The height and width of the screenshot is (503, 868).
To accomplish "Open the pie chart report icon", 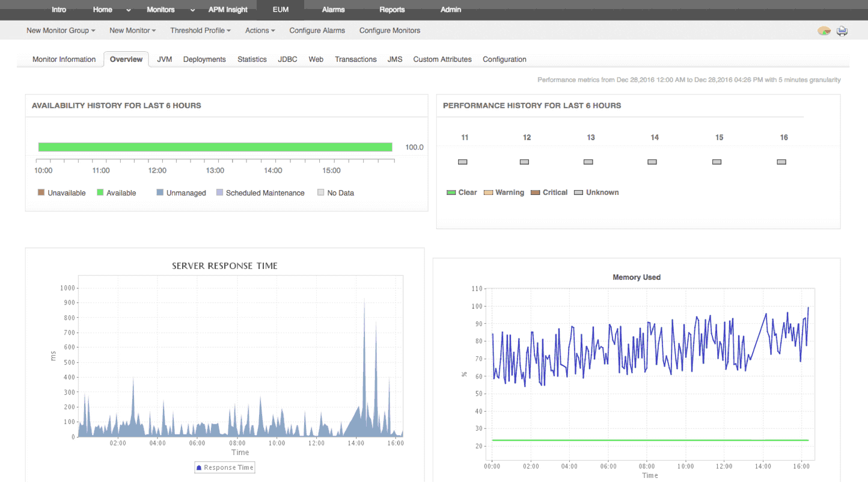I will (824, 31).
